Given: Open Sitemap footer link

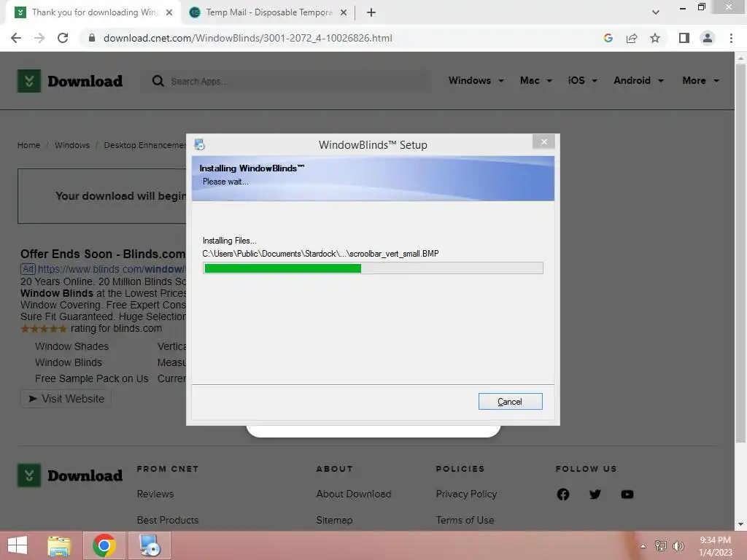Looking at the screenshot, I should click(334, 520).
